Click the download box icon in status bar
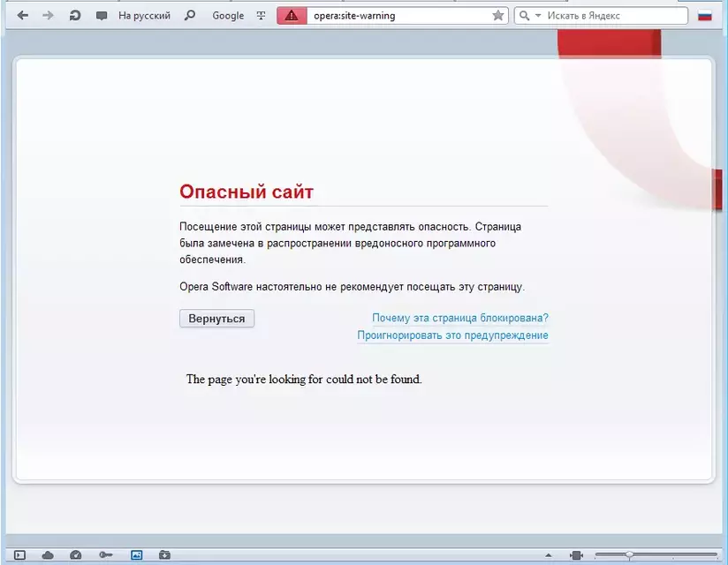728x565 pixels. point(164,554)
